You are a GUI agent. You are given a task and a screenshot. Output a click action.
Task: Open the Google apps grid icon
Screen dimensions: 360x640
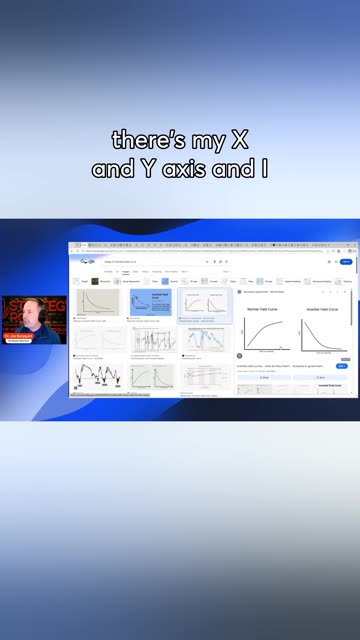click(x=329, y=262)
